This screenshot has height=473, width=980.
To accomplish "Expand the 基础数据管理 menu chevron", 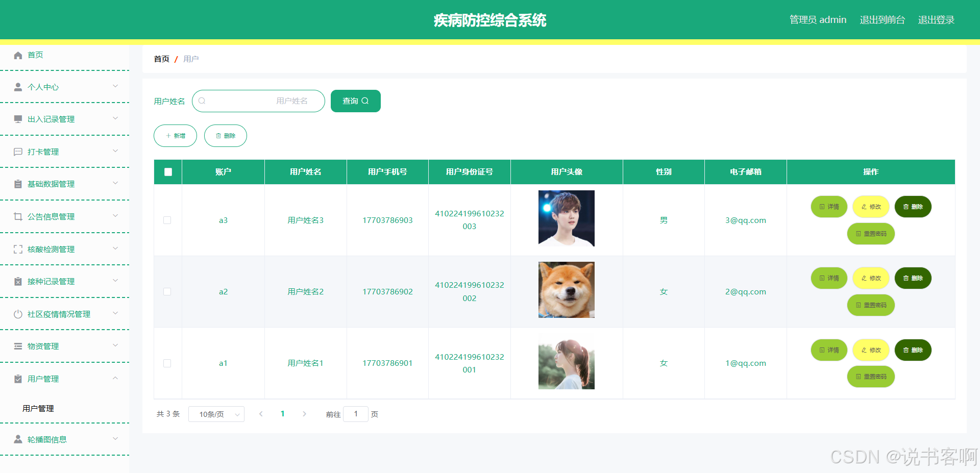I will click(x=115, y=183).
